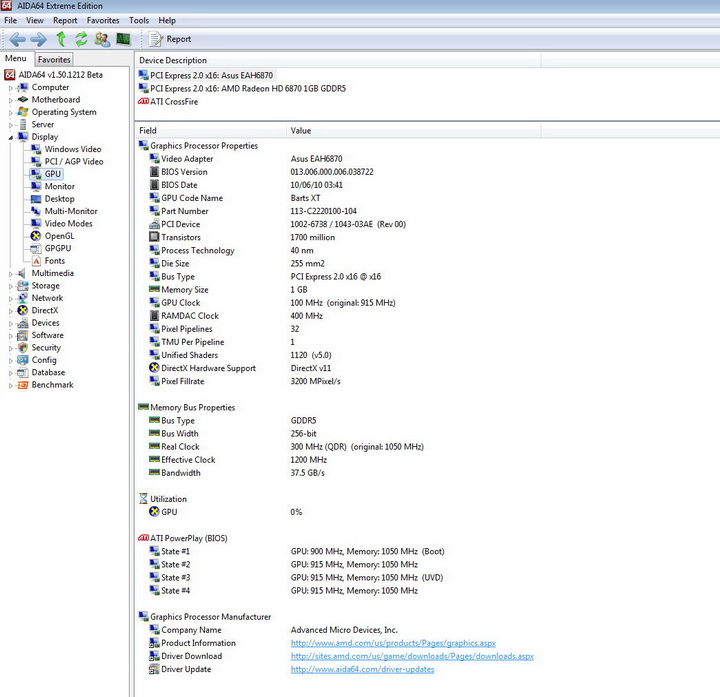Expand the Multimedia tree node
720x697 pixels.
point(11,274)
